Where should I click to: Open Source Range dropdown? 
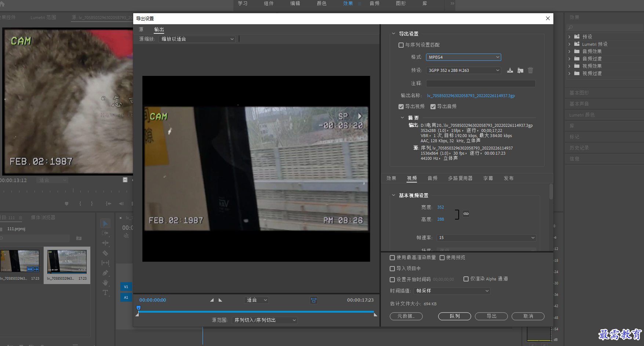[x=265, y=320]
